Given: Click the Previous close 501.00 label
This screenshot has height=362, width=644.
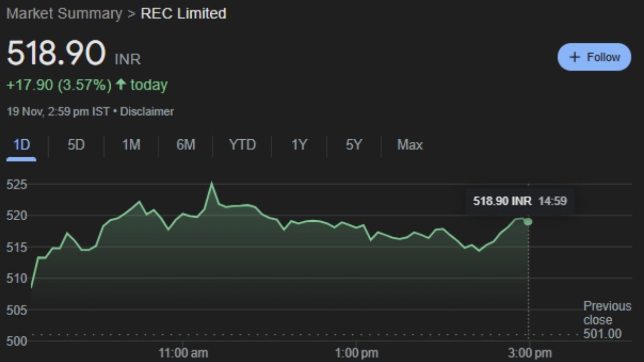Looking at the screenshot, I should coord(607,320).
